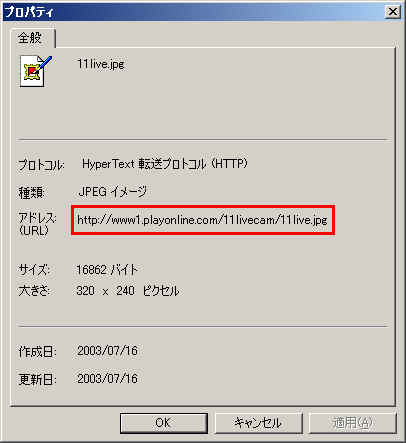Confirm with the OK button
406x443 pixels.
164,423
